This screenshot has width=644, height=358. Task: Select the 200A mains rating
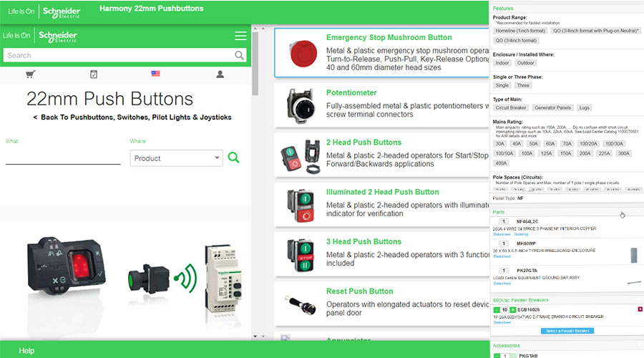[x=585, y=153]
